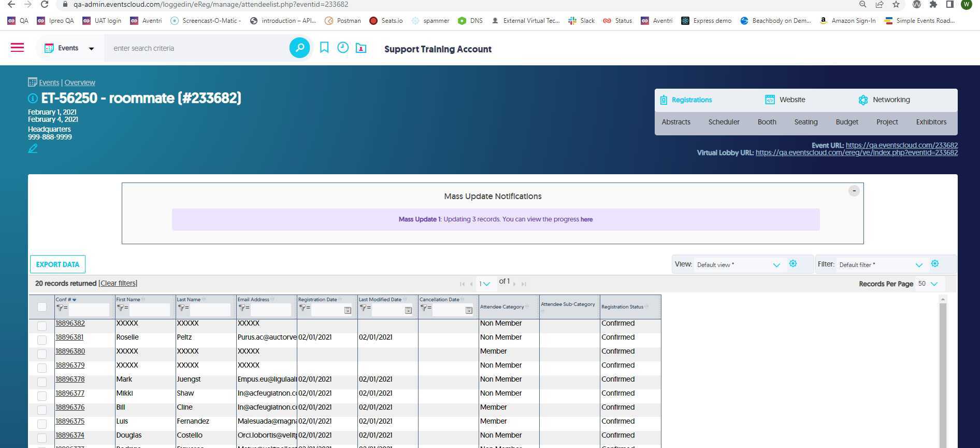
Task: Click the attendee list vertical scrollbar
Action: (943, 373)
